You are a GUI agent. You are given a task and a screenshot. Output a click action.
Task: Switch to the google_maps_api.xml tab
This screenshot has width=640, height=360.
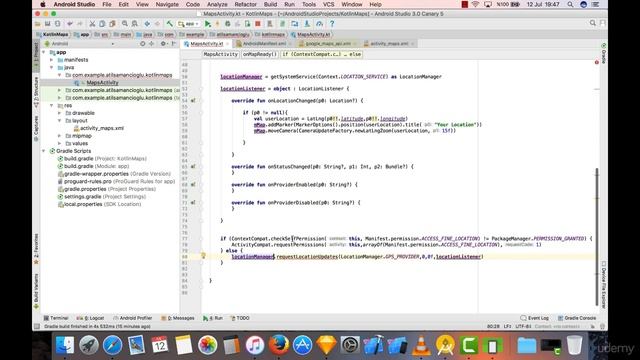[328, 44]
